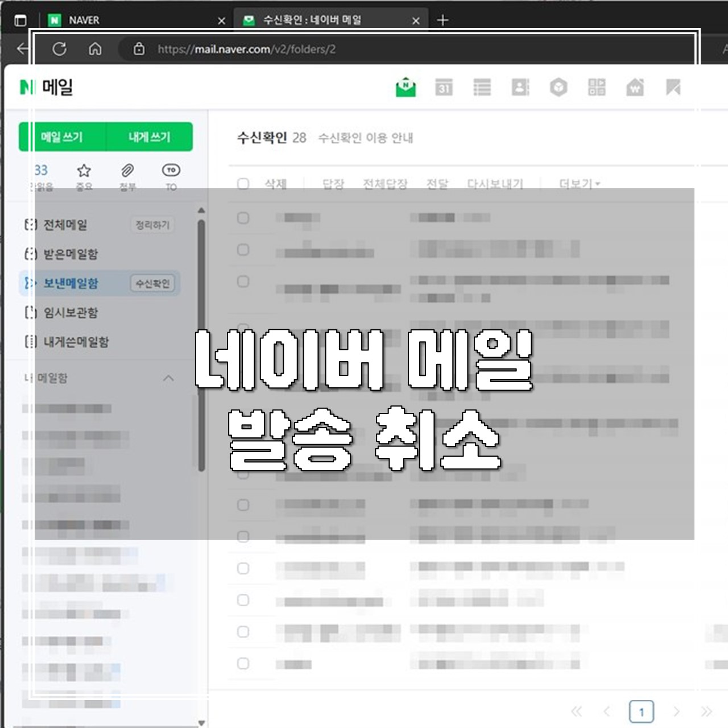Close the 수신확인 네이버 메일 tab

tap(416, 21)
